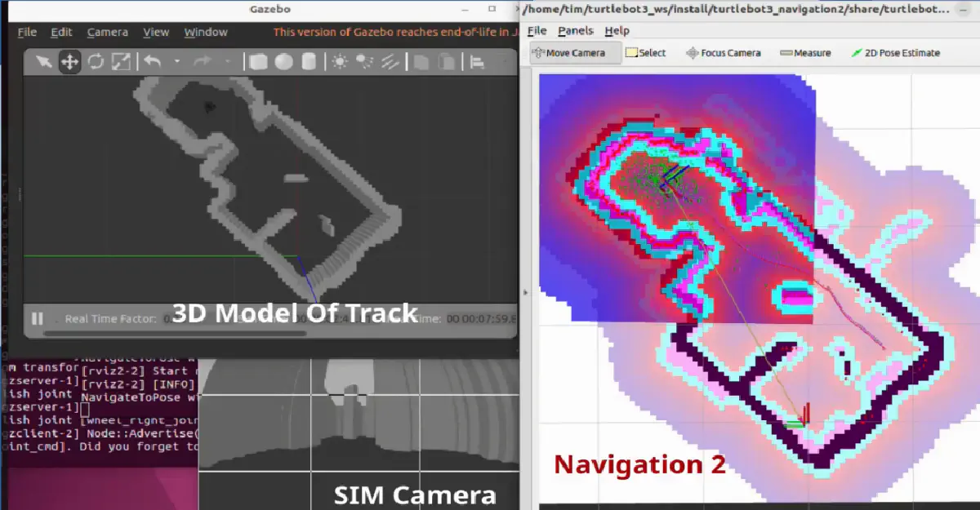The height and width of the screenshot is (510, 980).
Task: Choose the Select tool in RViz
Action: point(645,53)
